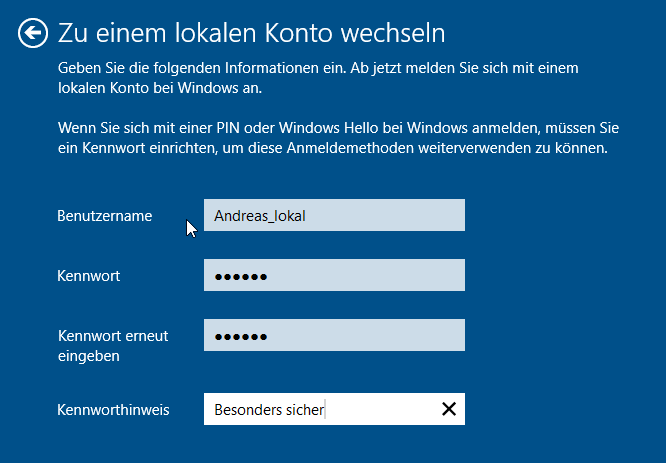Click the masked dots in the Kennwort field

[x=241, y=277]
